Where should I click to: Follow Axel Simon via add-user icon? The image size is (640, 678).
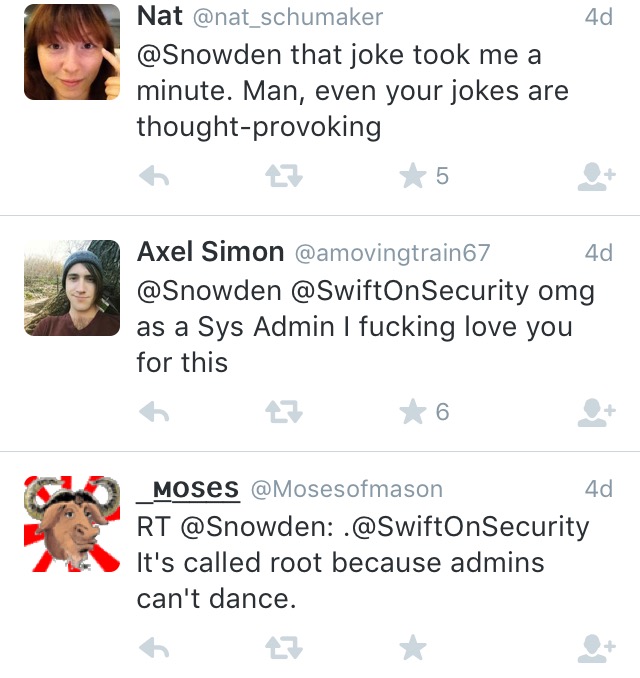pyautogui.click(x=595, y=411)
